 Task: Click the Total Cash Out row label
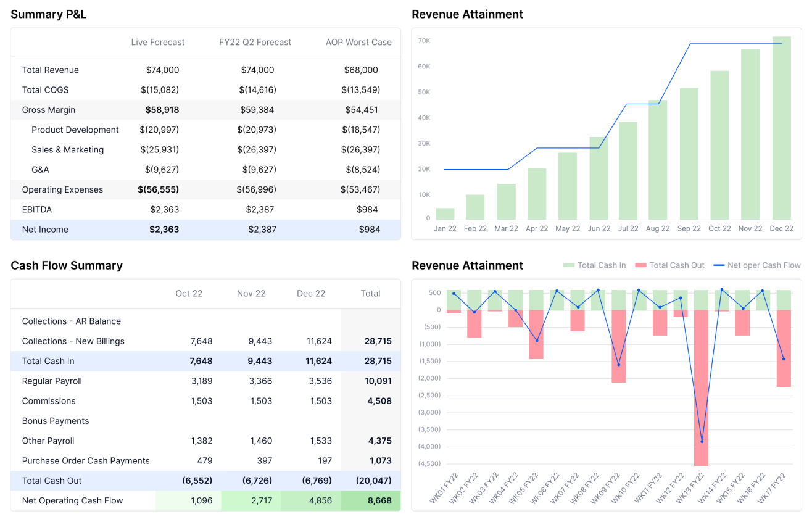[x=52, y=481]
